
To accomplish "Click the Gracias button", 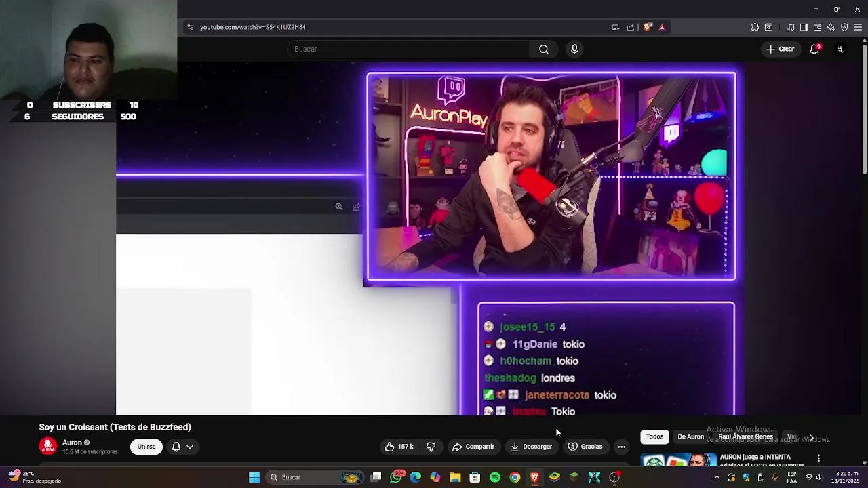I will (585, 447).
